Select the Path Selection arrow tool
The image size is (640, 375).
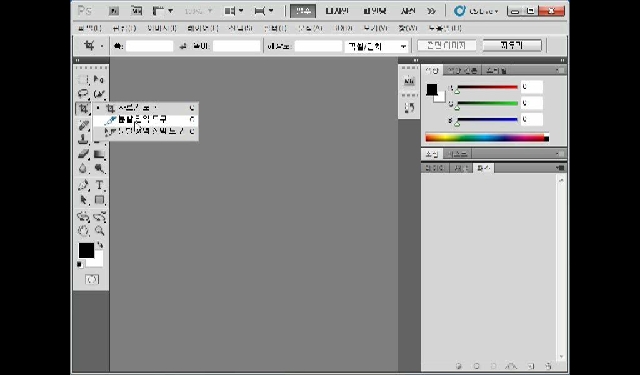pyautogui.click(x=83, y=200)
